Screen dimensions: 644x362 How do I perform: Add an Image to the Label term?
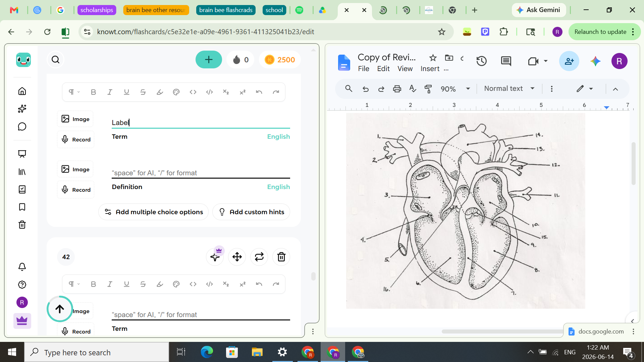point(75,119)
